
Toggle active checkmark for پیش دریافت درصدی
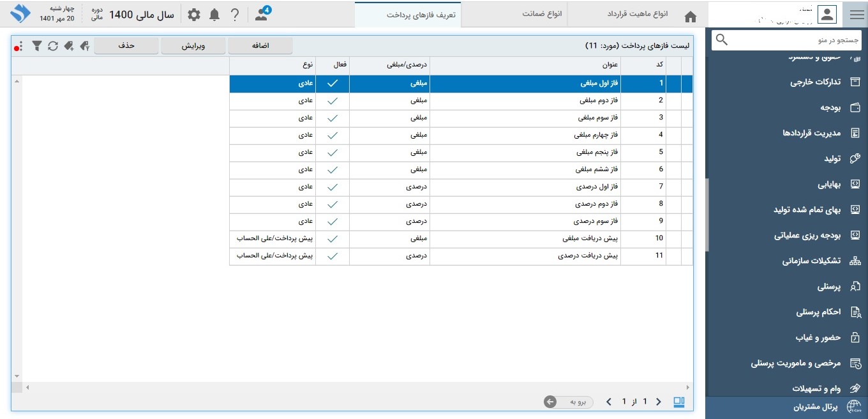pos(333,255)
